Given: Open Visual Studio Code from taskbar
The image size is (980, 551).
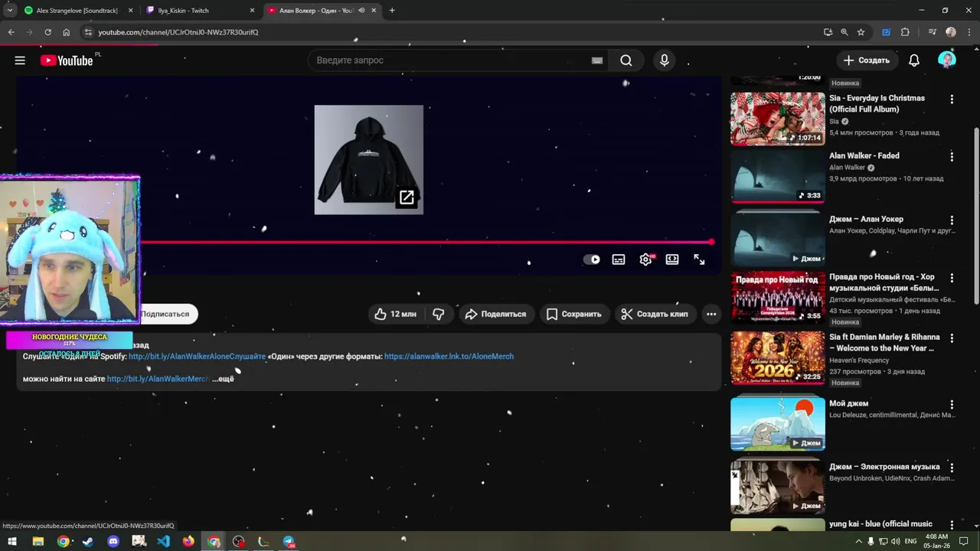Looking at the screenshot, I should pos(163,541).
